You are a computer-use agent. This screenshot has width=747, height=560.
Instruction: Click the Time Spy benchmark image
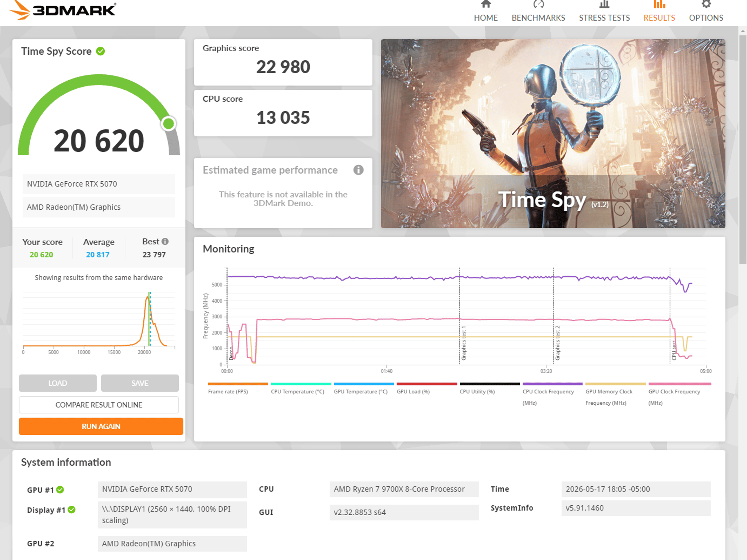coord(553,133)
